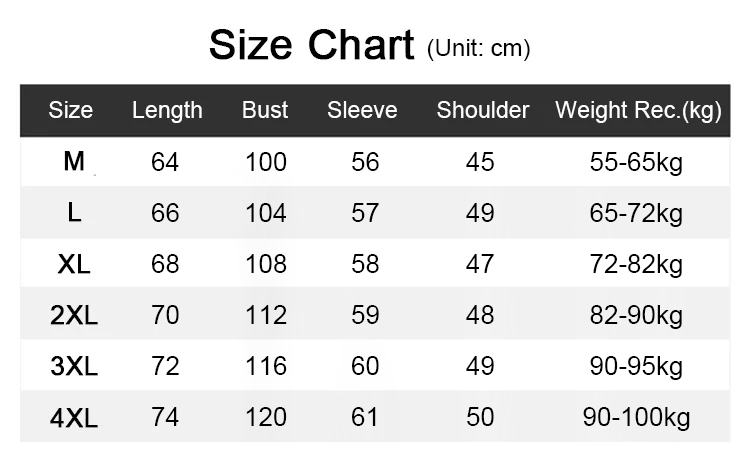The image size is (750, 458).
Task: Click the 2XL size row label
Action: tap(74, 315)
